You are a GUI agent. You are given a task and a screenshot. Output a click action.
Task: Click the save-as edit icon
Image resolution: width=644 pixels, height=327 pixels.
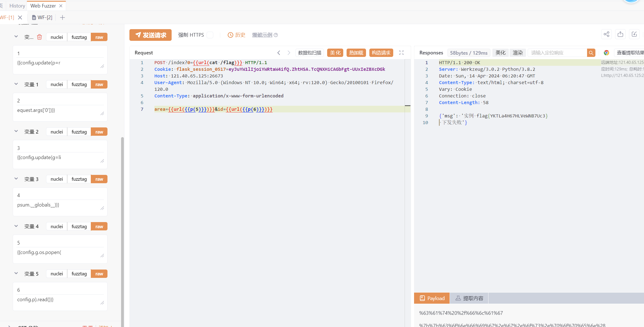pyautogui.click(x=634, y=34)
